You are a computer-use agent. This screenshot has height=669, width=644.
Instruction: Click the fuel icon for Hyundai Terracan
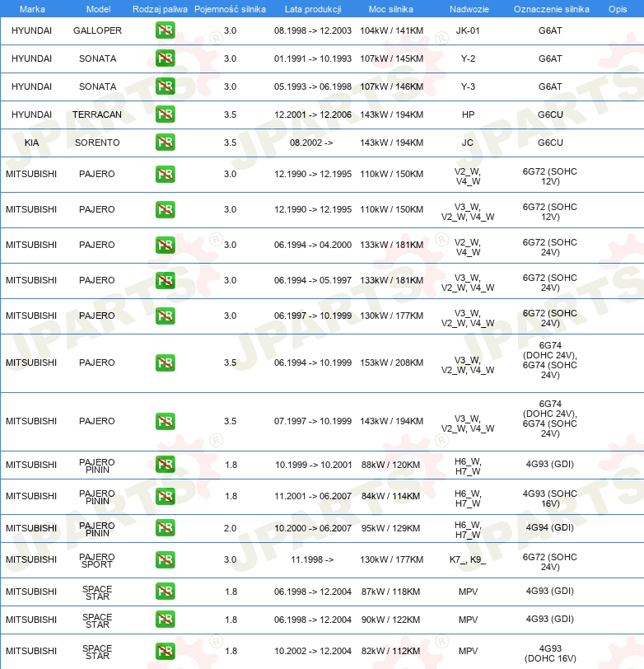tap(165, 115)
